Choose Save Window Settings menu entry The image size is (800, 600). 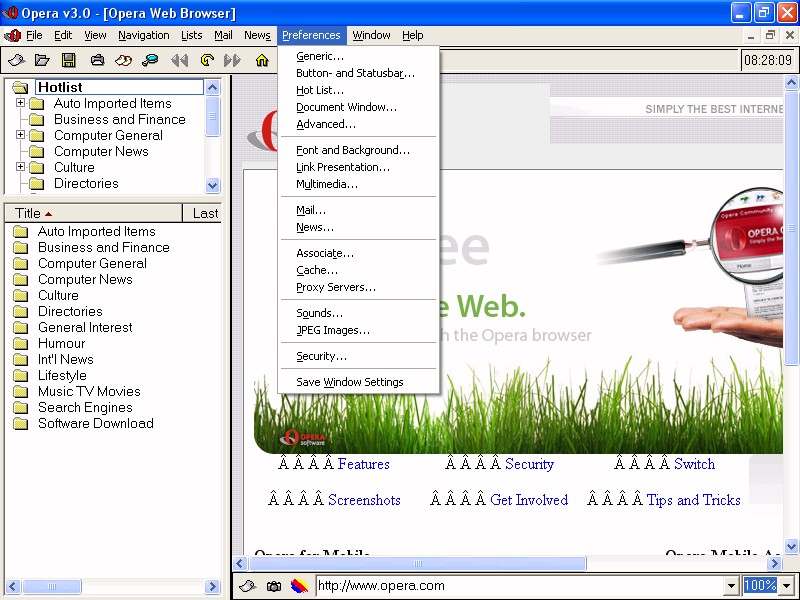click(x=359, y=382)
